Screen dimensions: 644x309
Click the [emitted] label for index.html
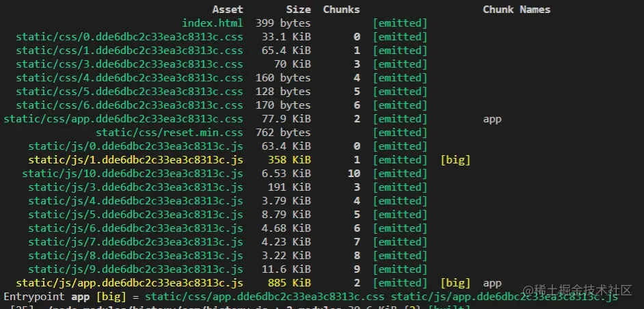400,23
